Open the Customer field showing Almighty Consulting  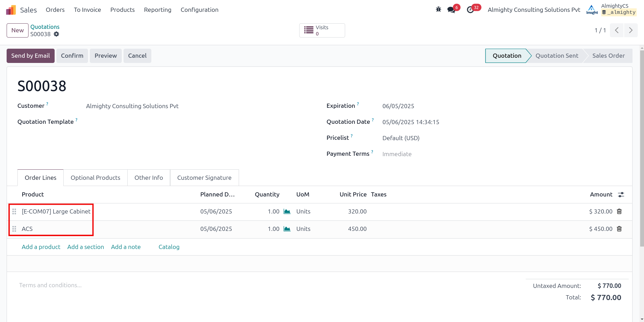(132, 106)
